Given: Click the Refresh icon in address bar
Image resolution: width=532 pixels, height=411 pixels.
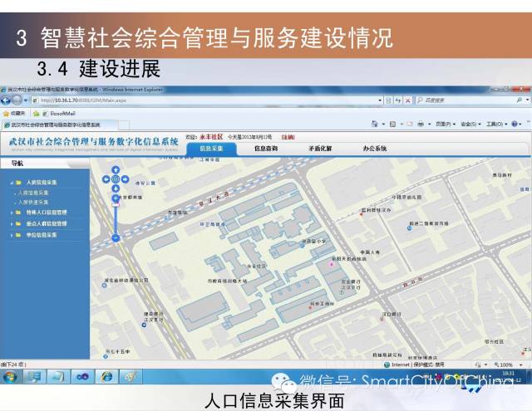Looking at the screenshot, I should (398, 100).
